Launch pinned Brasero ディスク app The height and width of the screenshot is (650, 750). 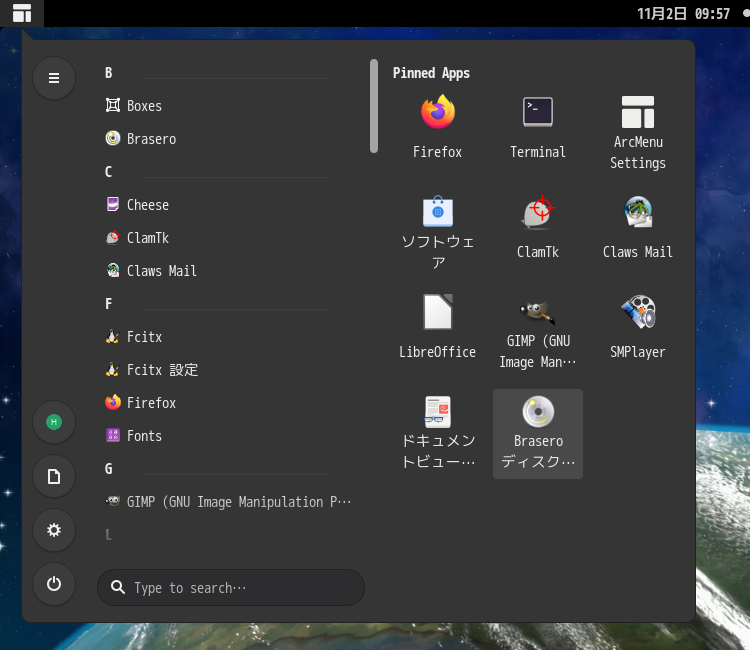538,434
